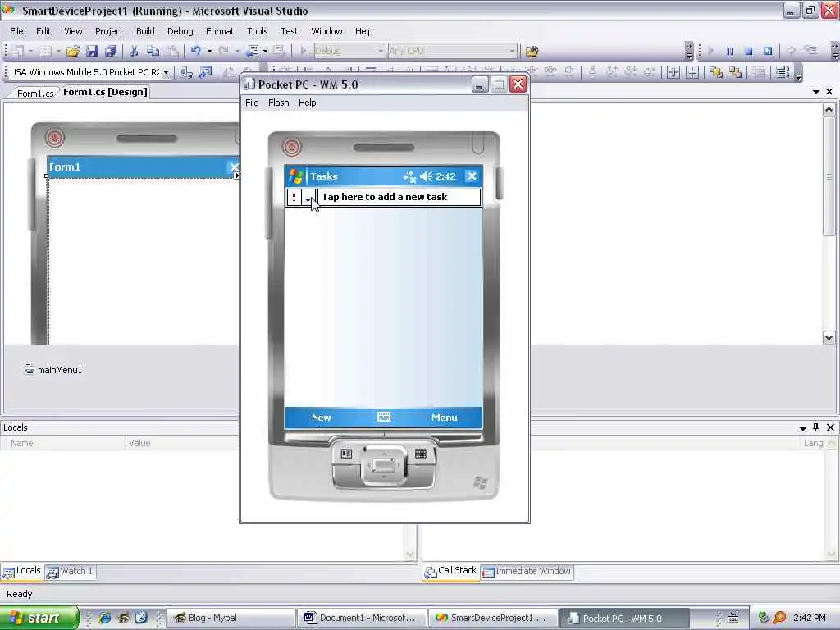Copy selection using toolbar Copy icon
The width and height of the screenshot is (840, 630).
pos(153,51)
